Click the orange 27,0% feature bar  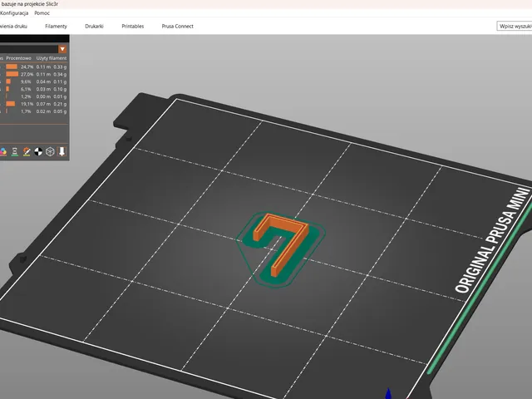pyautogui.click(x=12, y=74)
